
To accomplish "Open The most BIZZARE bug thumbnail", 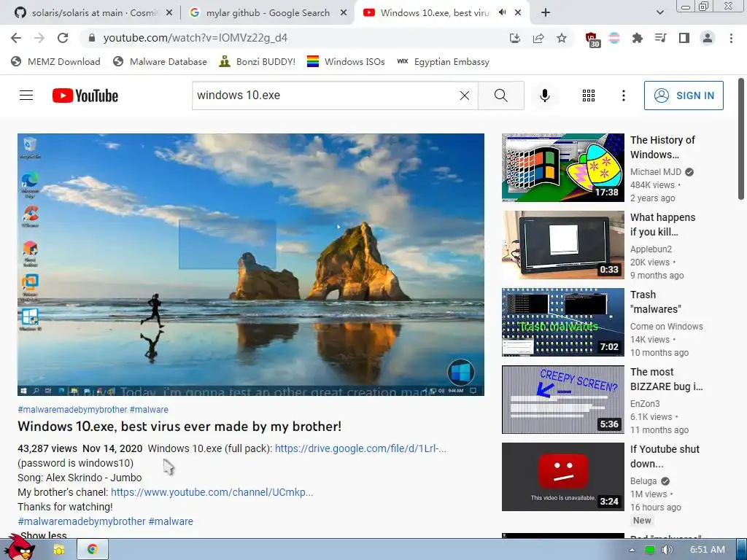I will click(562, 400).
